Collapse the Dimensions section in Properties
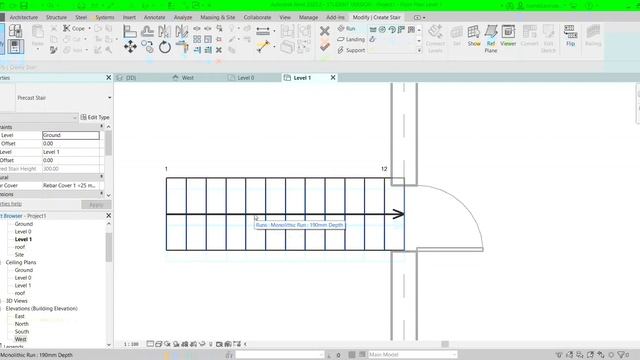The width and height of the screenshot is (640, 360). pyautogui.click(x=102, y=194)
